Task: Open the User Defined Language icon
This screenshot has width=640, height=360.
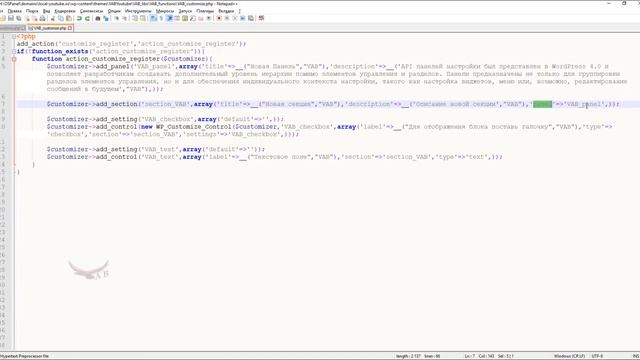Action: [x=177, y=18]
